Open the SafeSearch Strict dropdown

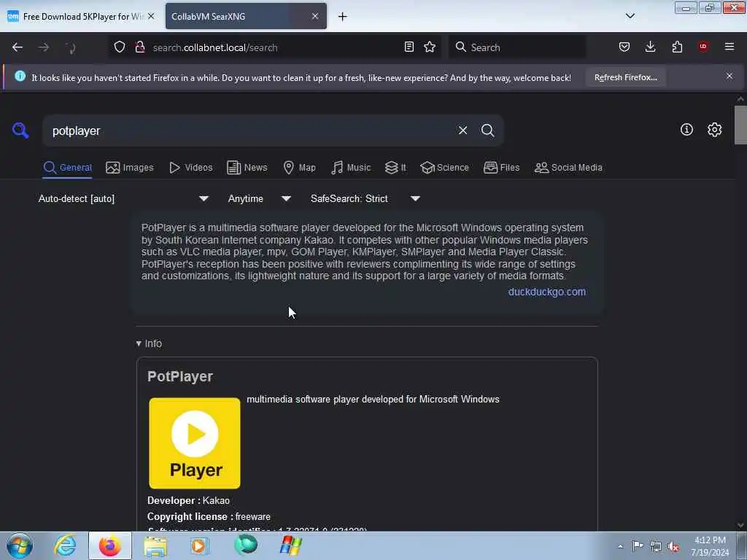pyautogui.click(x=366, y=198)
